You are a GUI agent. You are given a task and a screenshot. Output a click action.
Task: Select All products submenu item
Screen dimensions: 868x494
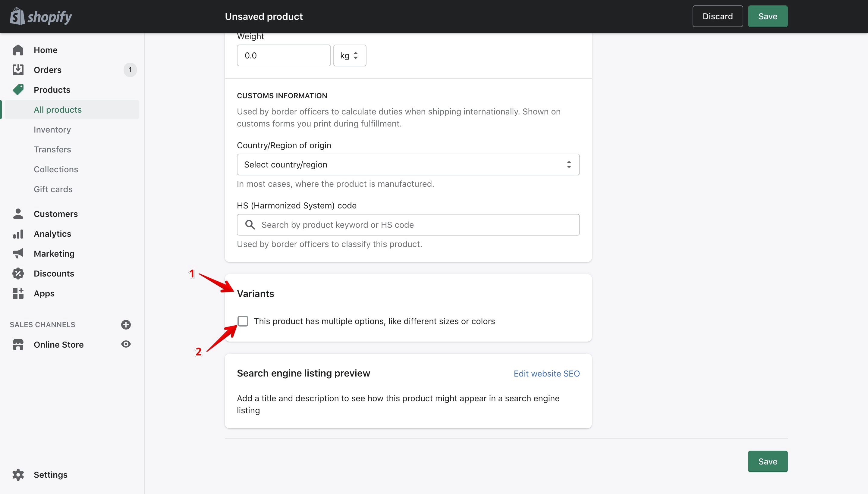72,110
